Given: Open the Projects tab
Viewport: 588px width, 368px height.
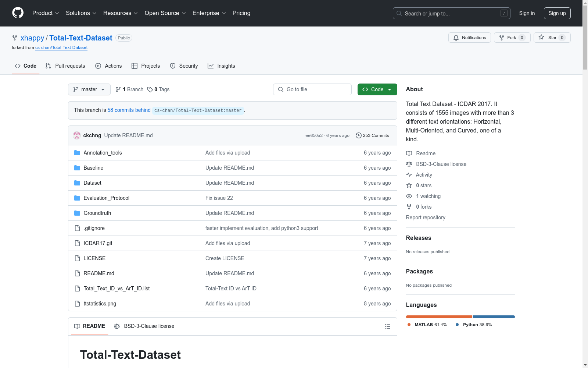Looking at the screenshot, I should 146,66.
